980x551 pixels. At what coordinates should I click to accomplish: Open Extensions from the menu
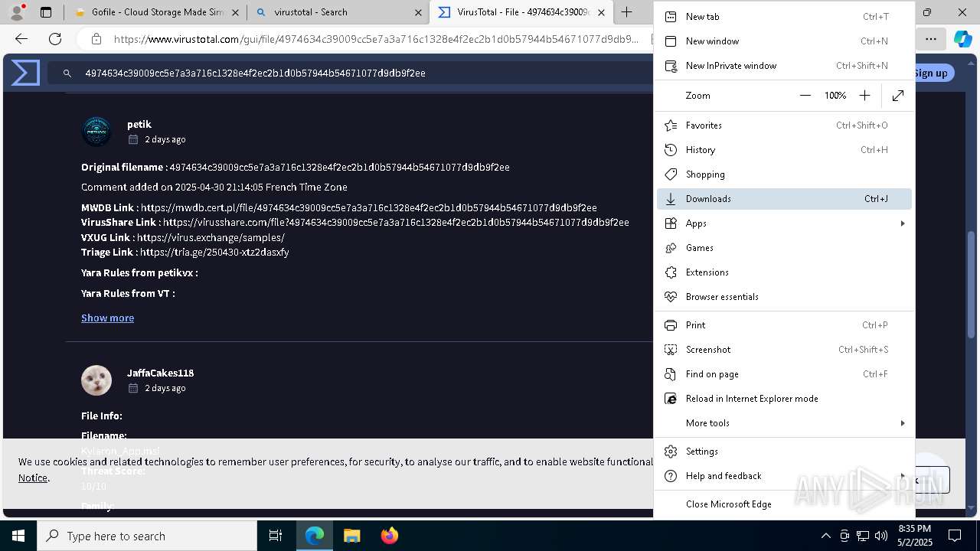pos(784,272)
